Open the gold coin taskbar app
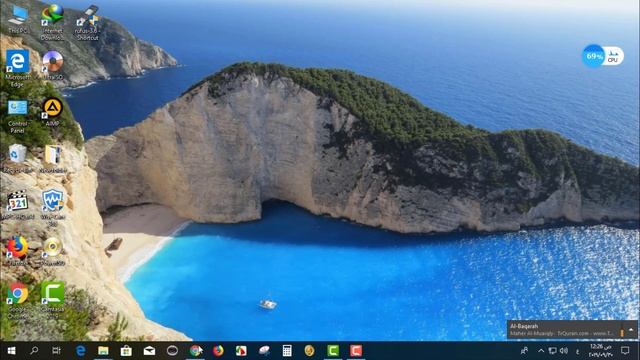640x360 pixels. click(310, 351)
